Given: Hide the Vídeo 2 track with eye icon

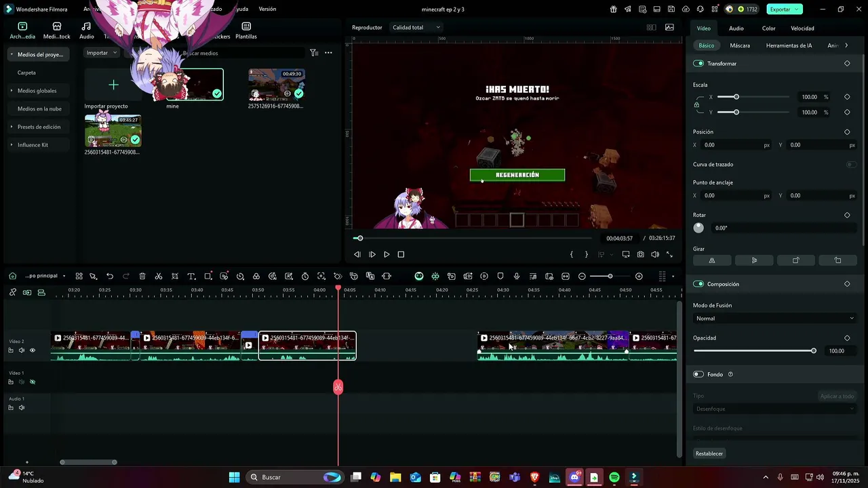Looking at the screenshot, I should click(x=32, y=350).
